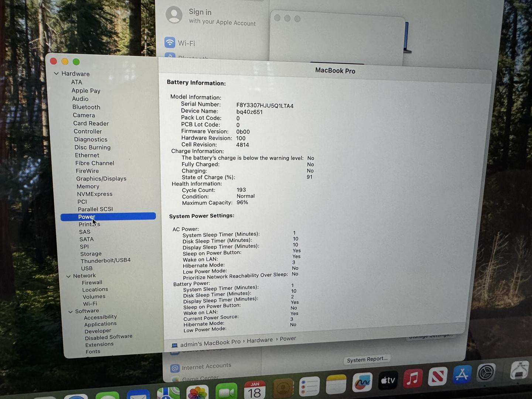
Task: Open the Photos app in the Dock
Action: [197, 392]
